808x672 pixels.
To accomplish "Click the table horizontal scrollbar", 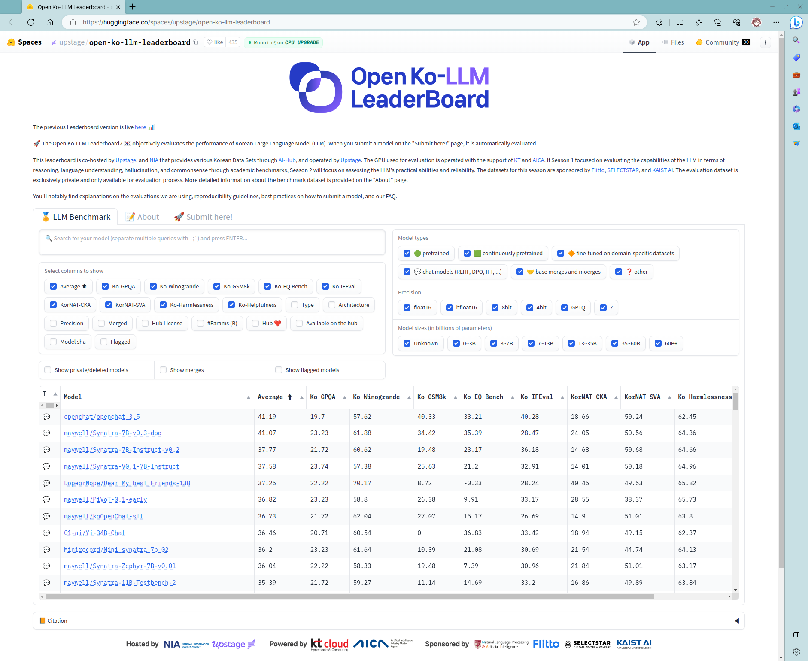I will pyautogui.click(x=349, y=596).
